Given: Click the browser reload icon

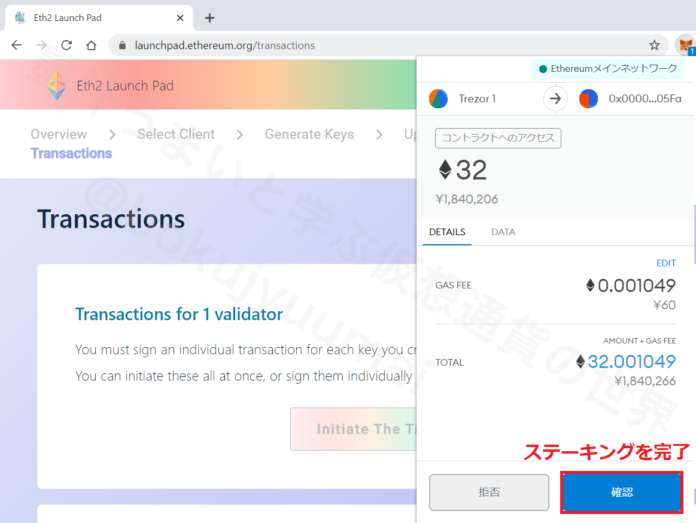Looking at the screenshot, I should click(66, 45).
